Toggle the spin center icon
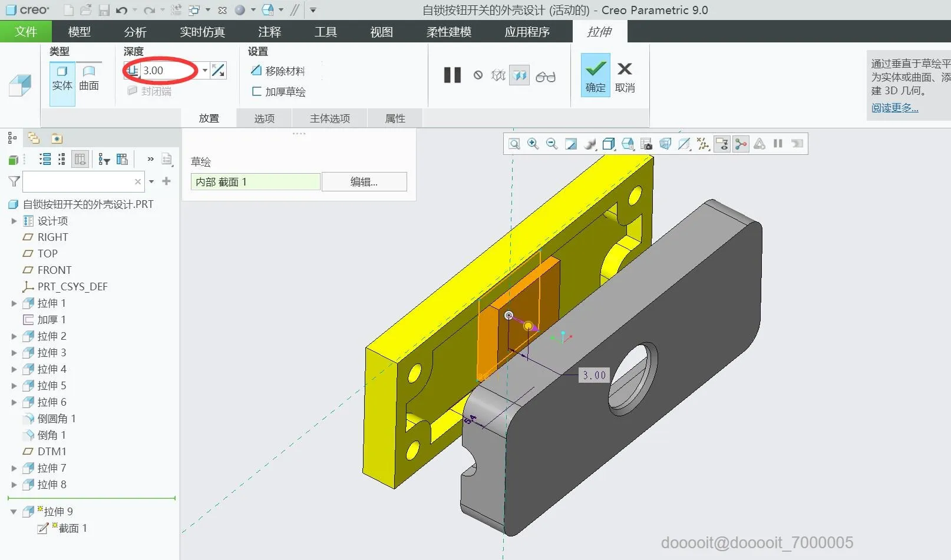Screen dimensions: 951x560 (x=741, y=144)
